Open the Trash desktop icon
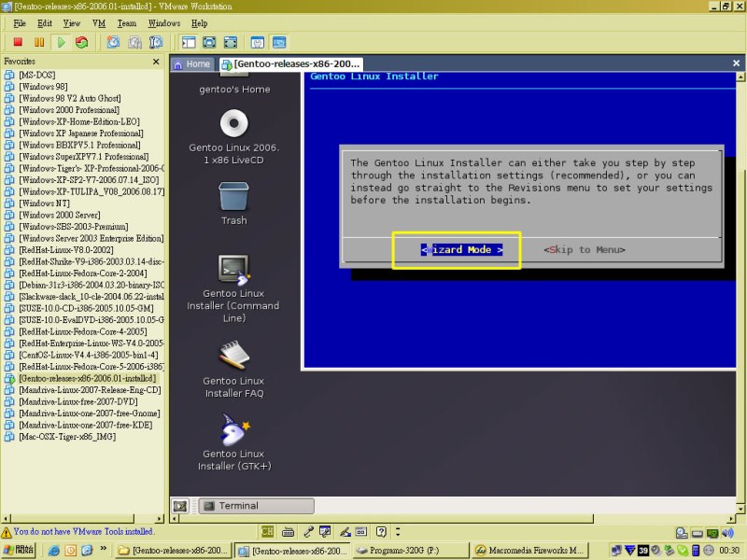Viewport: 747px width, 560px height. [x=234, y=203]
